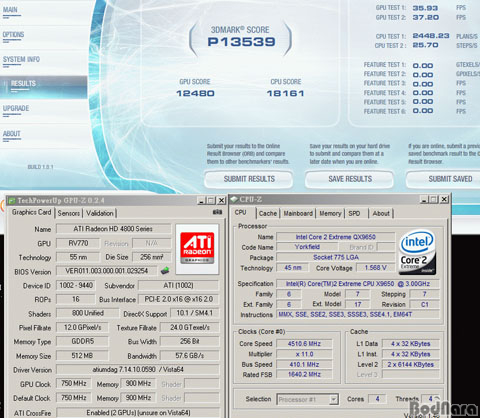
Task: Open the Mainboard tab in CPU-Z
Action: tap(298, 214)
